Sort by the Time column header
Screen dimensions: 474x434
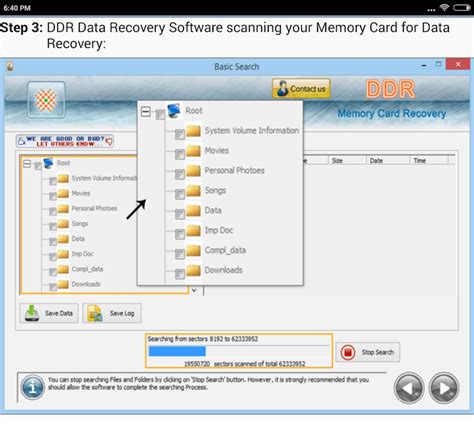coord(420,160)
